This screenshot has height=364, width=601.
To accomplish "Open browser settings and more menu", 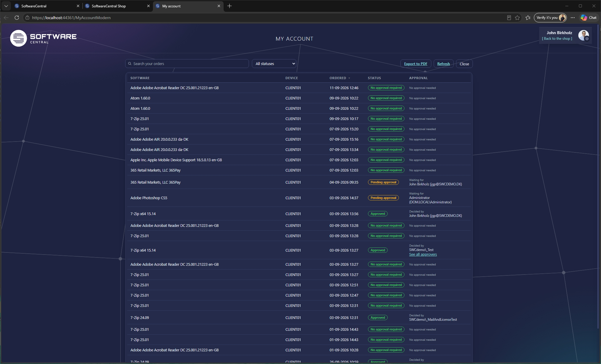I will pos(572,18).
